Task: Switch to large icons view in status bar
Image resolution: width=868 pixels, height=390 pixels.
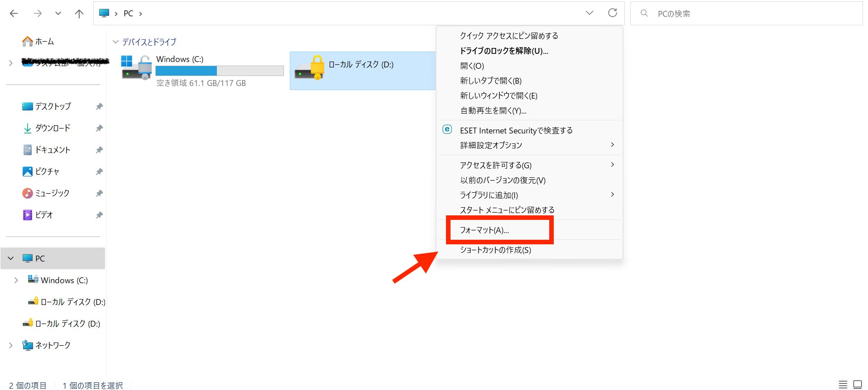Action: 858,385
